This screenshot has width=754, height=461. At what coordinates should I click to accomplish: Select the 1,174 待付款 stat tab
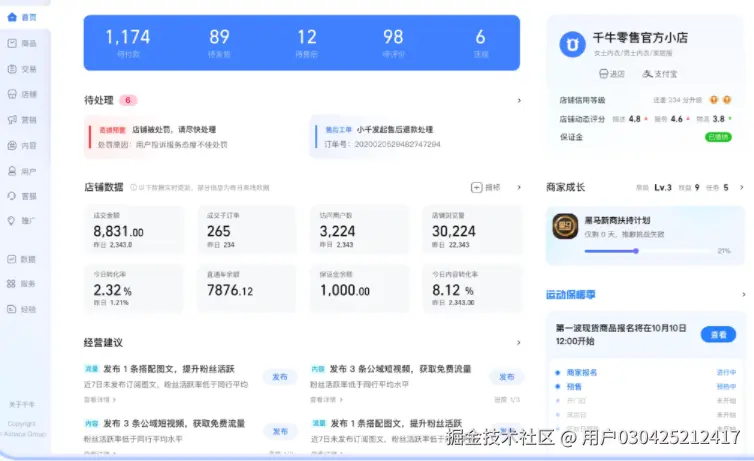(x=128, y=43)
